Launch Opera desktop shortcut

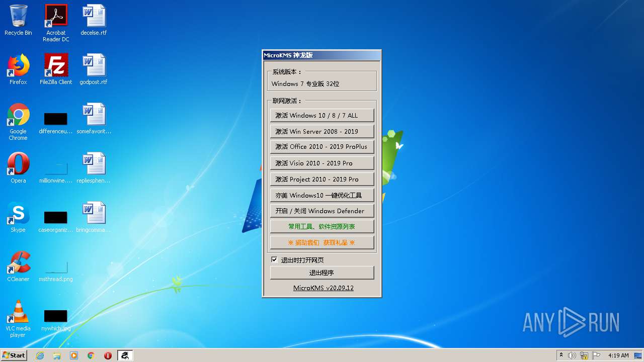[x=18, y=168]
